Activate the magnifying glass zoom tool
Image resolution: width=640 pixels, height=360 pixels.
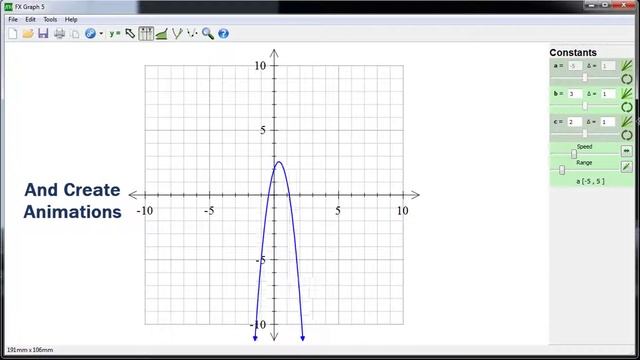(x=208, y=33)
